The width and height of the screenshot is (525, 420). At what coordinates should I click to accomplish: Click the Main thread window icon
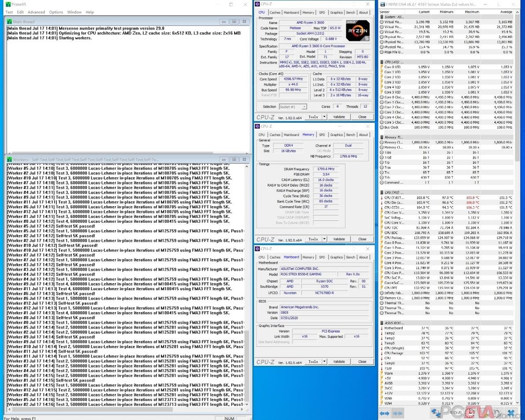[9, 22]
